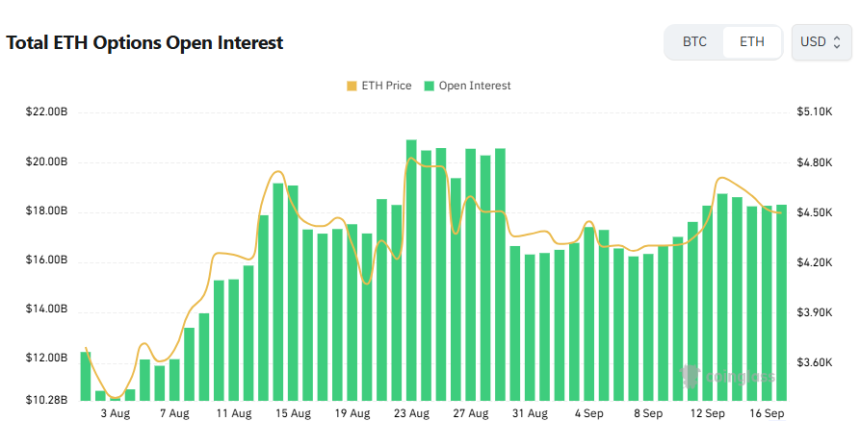860x421 pixels.
Task: Open the USD currency dropdown
Action: [x=821, y=42]
